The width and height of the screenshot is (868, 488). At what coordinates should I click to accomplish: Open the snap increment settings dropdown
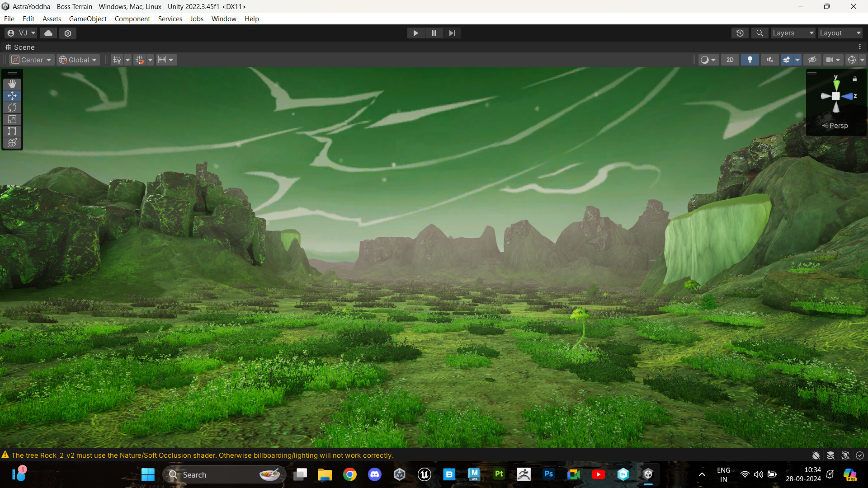pos(166,60)
